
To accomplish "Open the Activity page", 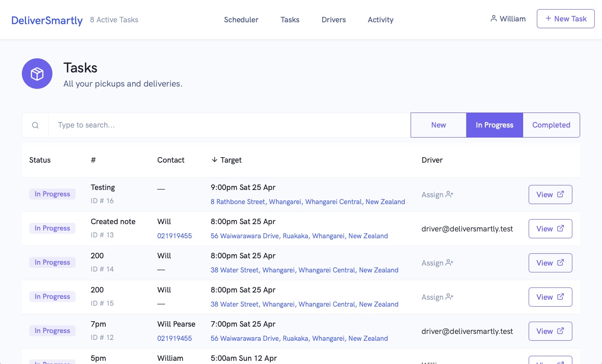I will 381,20.
